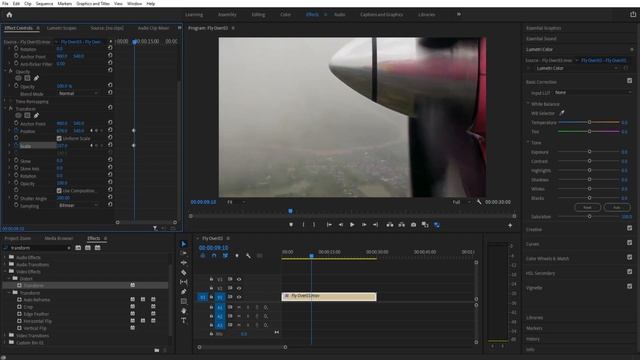Toggle Basic Correction checkbox
The height and width of the screenshot is (360, 640).
(x=629, y=81)
